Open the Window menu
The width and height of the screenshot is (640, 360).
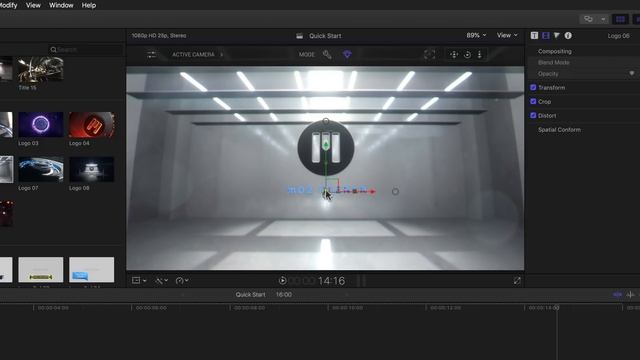[x=61, y=5]
